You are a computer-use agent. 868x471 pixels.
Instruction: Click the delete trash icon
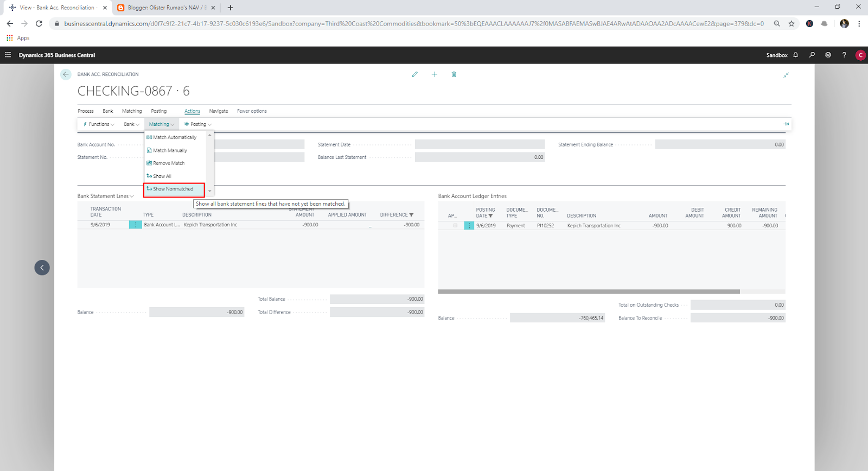454,74
